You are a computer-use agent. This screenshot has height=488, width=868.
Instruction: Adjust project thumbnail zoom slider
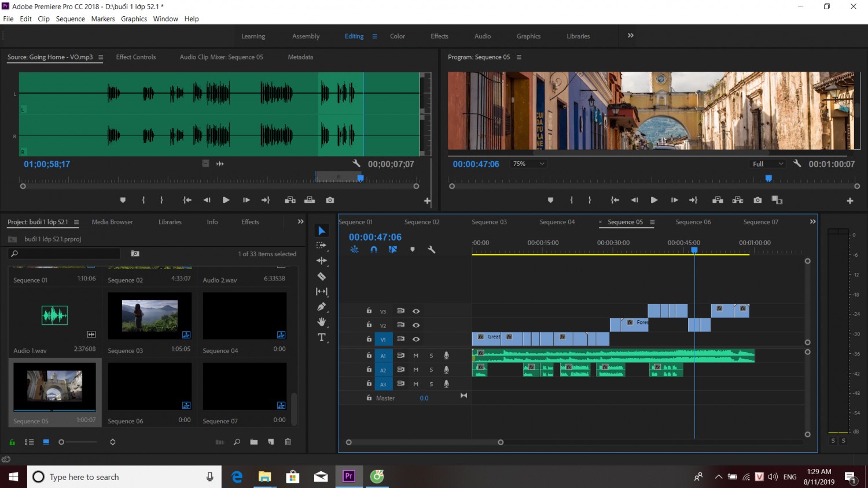79,442
